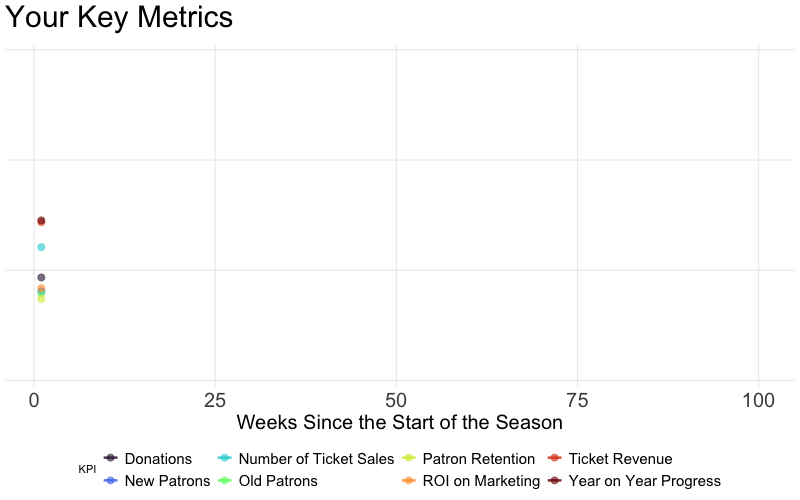Click the KPI legend title
Screen dimensions: 800x500
pos(86,470)
